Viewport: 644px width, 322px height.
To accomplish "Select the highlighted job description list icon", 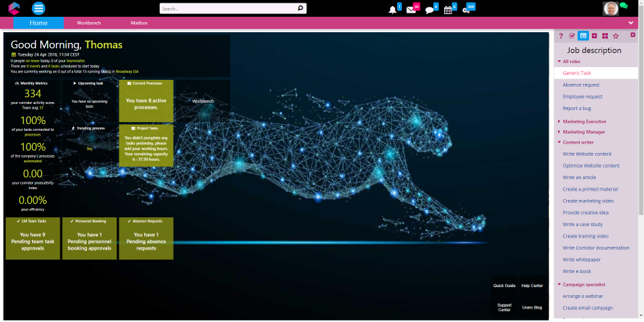I will click(x=583, y=36).
